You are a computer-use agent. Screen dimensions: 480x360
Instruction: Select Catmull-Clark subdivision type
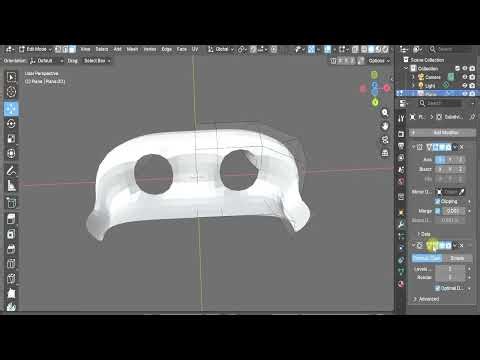tap(427, 258)
